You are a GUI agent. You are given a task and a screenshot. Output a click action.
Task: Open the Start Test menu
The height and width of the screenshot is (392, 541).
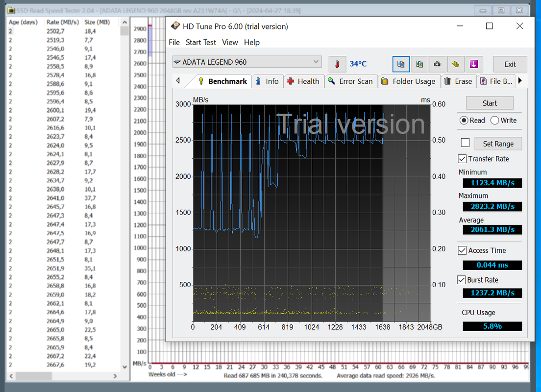pyautogui.click(x=201, y=42)
